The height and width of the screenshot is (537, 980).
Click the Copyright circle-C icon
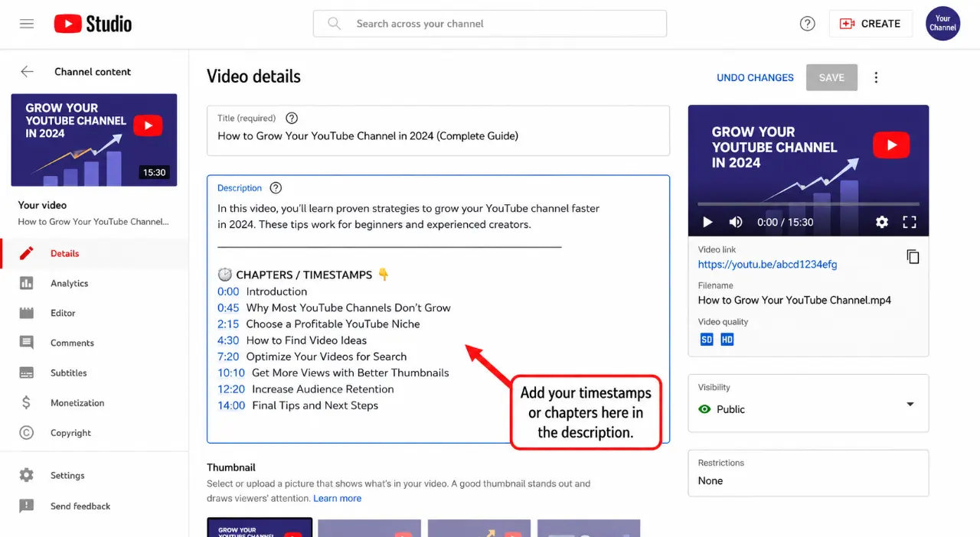[x=27, y=432]
